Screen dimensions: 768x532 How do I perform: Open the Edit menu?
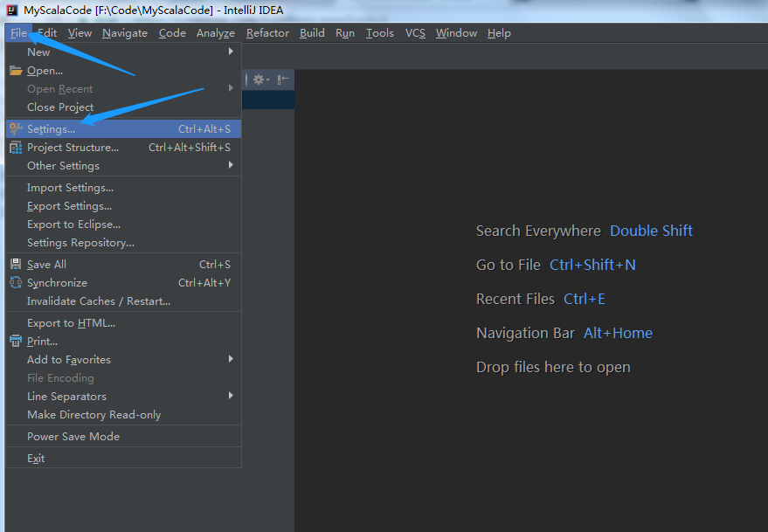point(47,33)
